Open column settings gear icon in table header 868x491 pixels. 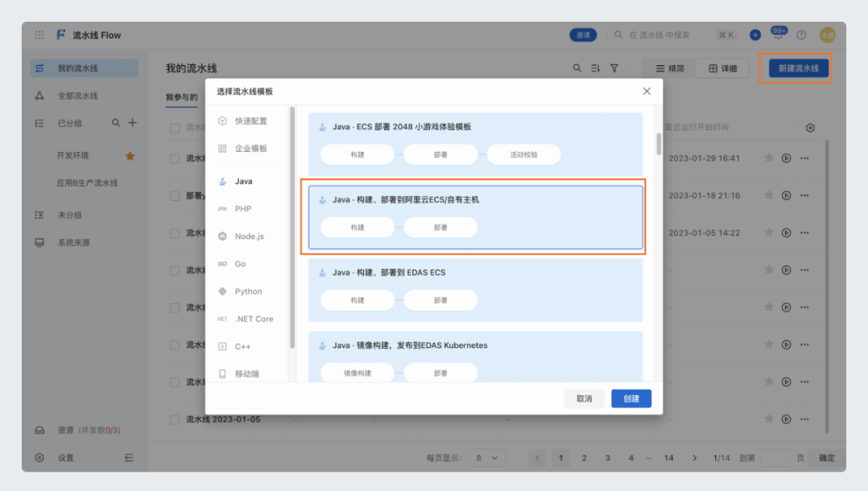[810, 128]
